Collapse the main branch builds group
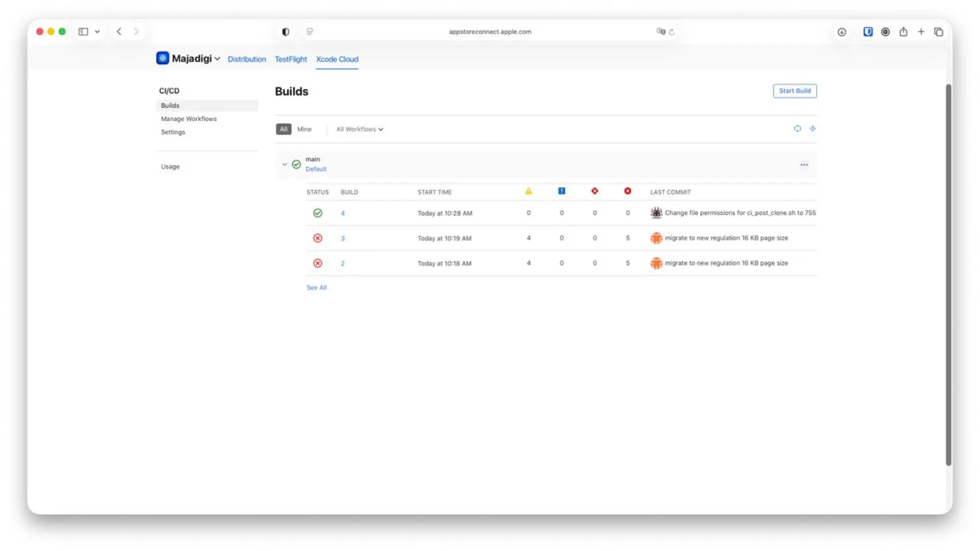 point(284,164)
